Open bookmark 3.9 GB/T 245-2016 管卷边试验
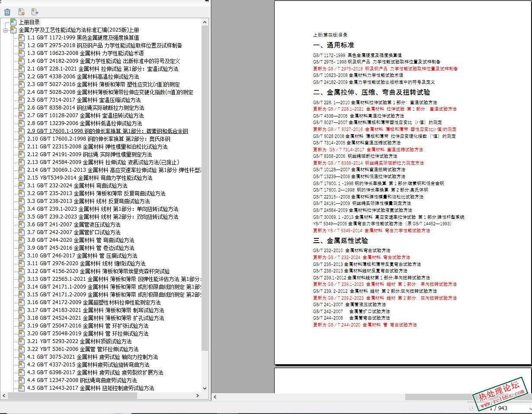532x414 pixels. point(80,248)
